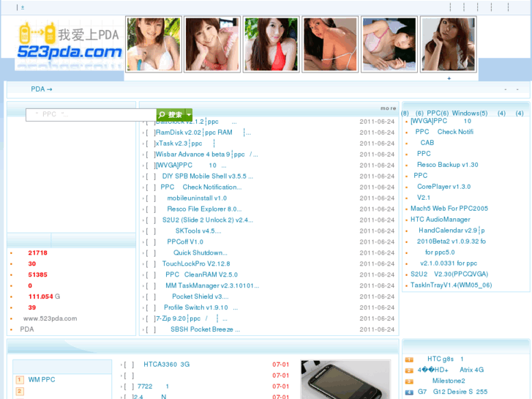Viewport: 532px width, 399px height.
Task: Open SBSH Pocket Breeze entry
Action: pyautogui.click(x=205, y=329)
